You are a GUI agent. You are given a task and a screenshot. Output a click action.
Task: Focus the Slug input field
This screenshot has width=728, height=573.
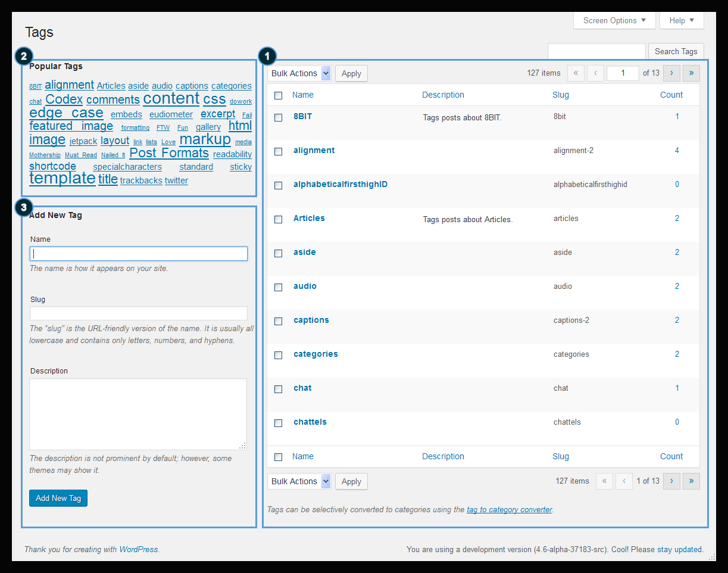point(138,313)
